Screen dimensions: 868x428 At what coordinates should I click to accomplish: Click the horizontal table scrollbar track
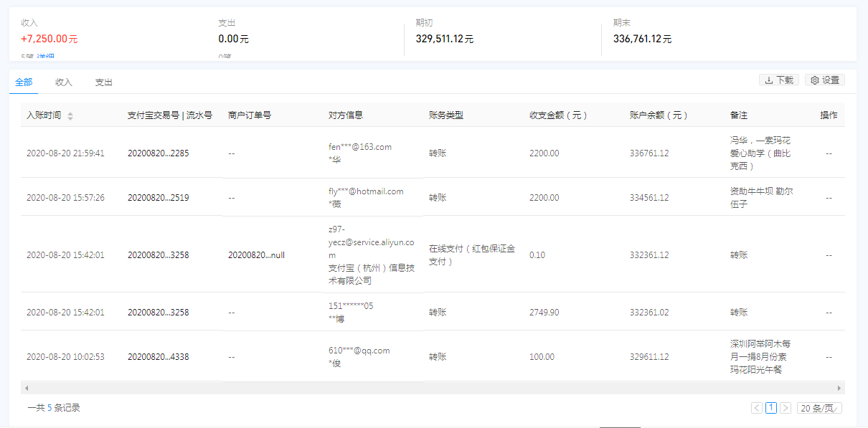click(430, 388)
